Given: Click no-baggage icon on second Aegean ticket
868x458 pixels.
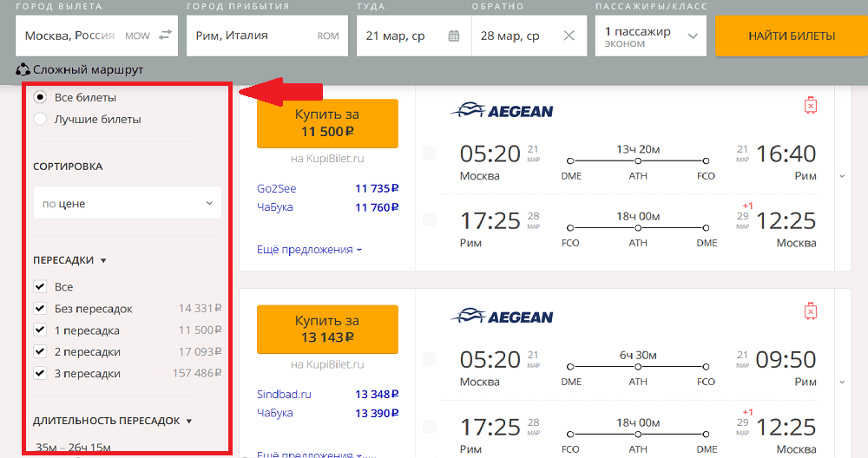Looking at the screenshot, I should pyautogui.click(x=811, y=311).
